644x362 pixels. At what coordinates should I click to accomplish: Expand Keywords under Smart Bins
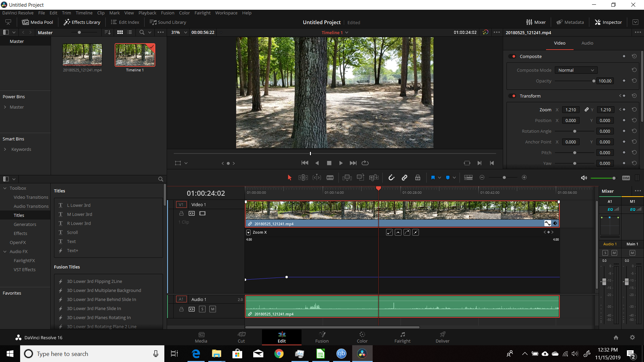5,149
